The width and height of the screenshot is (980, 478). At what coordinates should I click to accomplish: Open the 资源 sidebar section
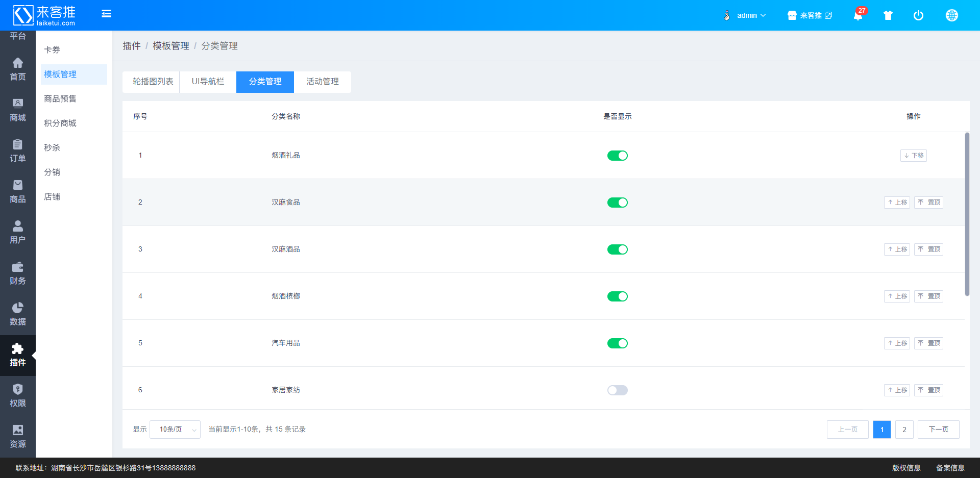(x=18, y=437)
